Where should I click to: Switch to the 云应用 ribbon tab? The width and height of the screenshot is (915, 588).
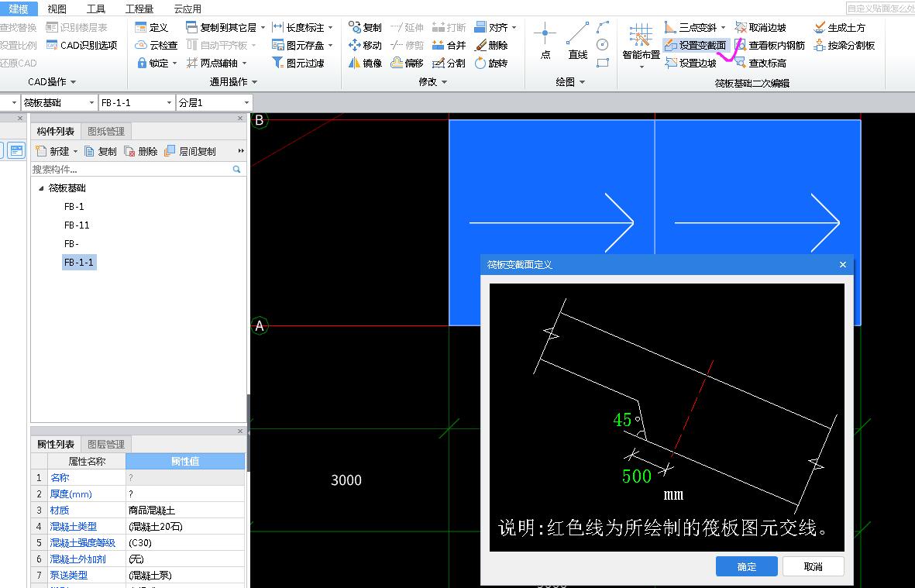[187, 9]
